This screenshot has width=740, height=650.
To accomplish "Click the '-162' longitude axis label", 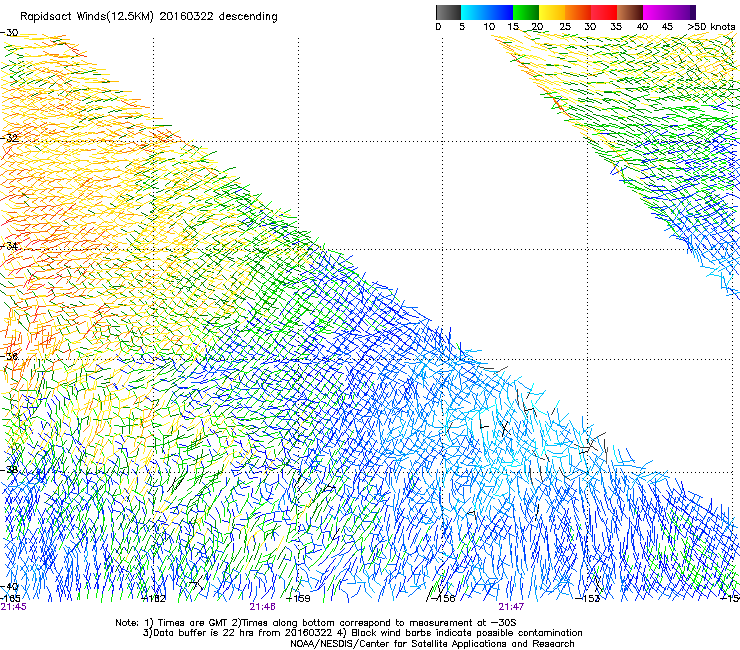I will tap(154, 599).
